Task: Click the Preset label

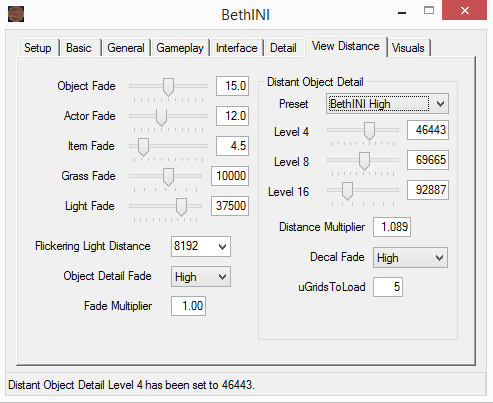Action: point(294,104)
